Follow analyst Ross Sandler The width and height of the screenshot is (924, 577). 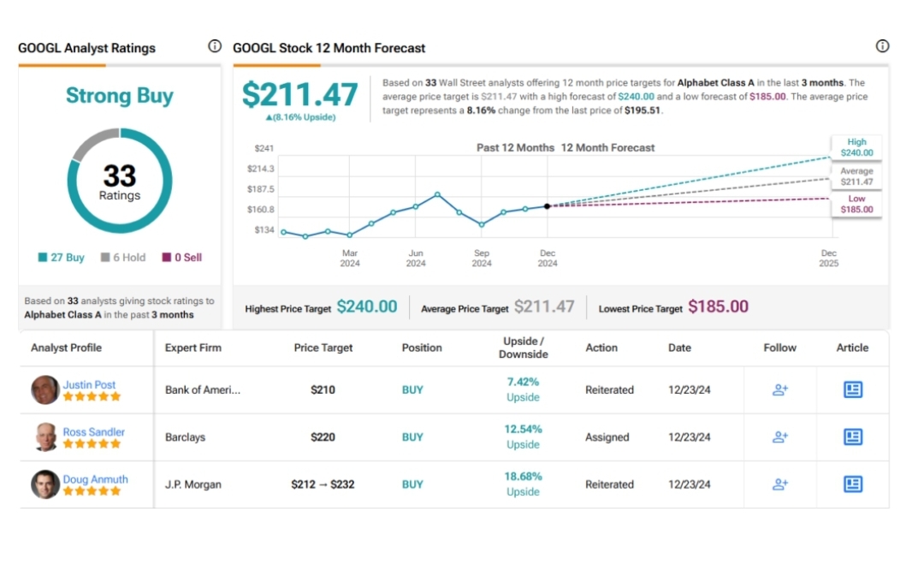click(x=779, y=437)
